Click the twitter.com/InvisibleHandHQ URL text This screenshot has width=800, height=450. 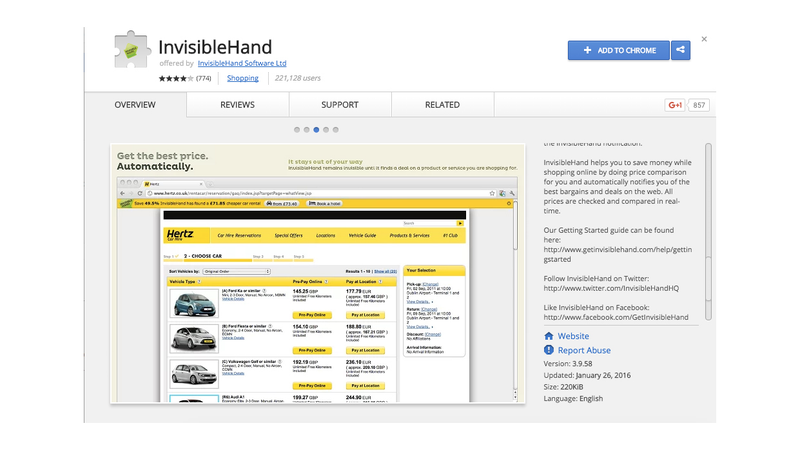611,288
